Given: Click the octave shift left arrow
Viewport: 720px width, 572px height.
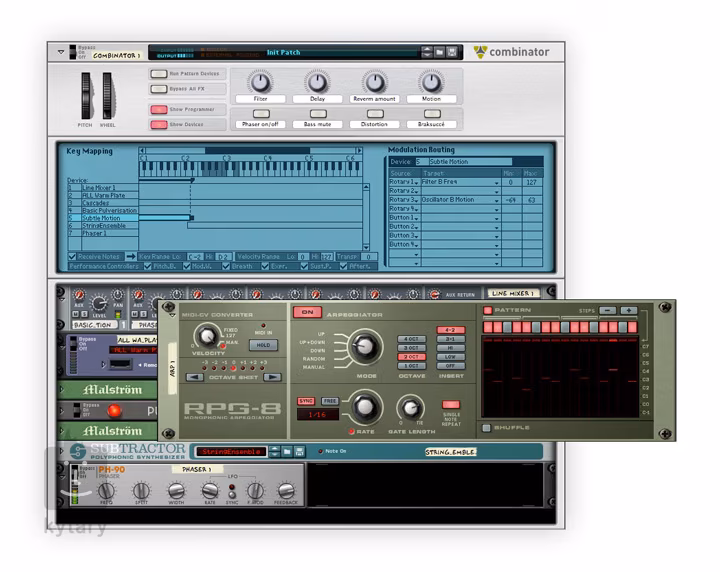Looking at the screenshot, I should coord(196,377).
